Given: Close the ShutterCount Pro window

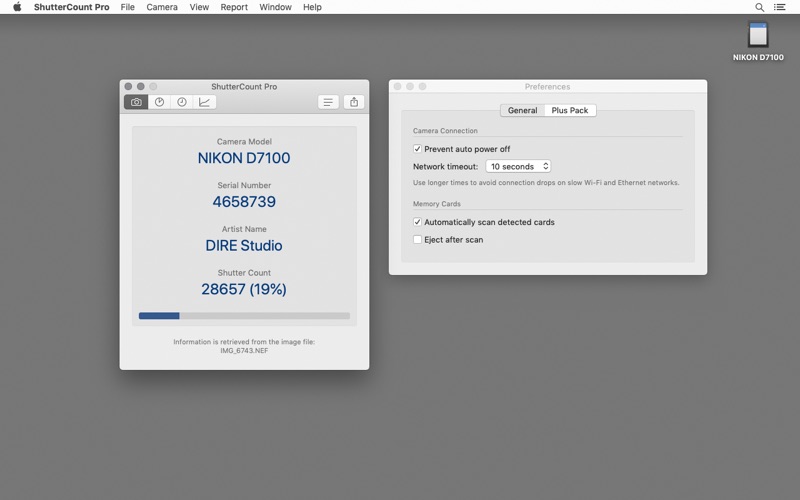Looking at the screenshot, I should pyautogui.click(x=129, y=86).
